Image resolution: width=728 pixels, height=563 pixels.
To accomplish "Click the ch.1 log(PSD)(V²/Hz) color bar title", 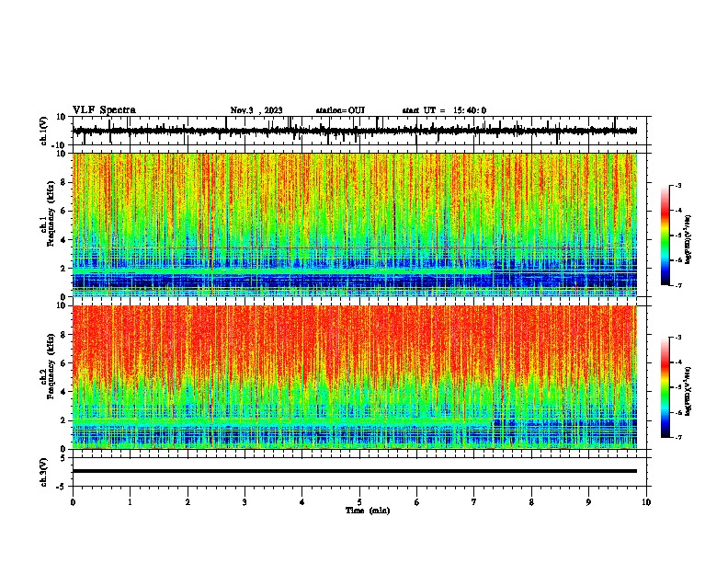I will 689,239.
